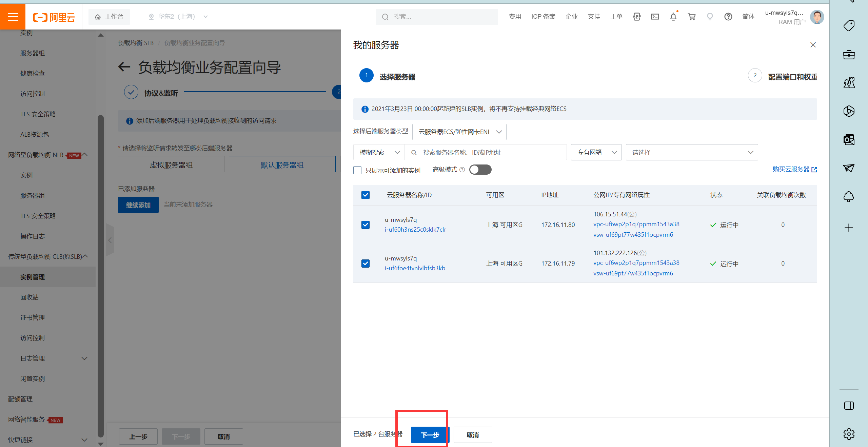Open 实例管理 in sidebar

(x=48, y=277)
